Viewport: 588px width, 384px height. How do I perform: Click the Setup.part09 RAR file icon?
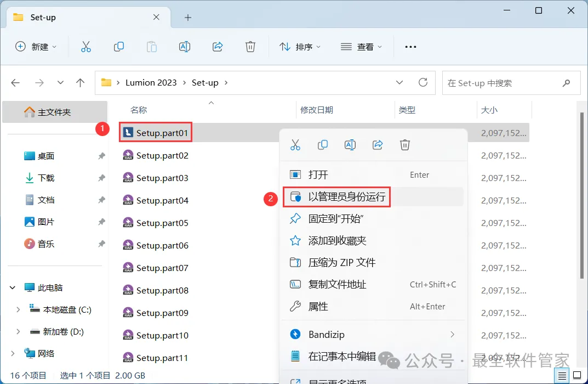[128, 313]
